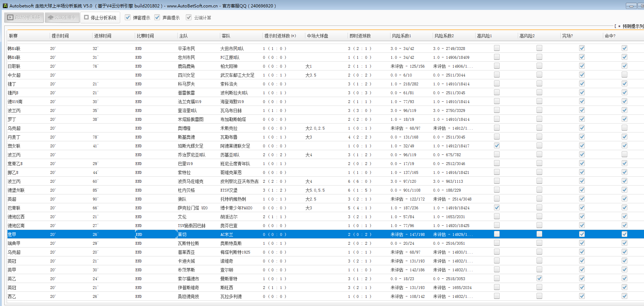The height and width of the screenshot is (306, 644).
Task: Uncheck 高风险1 for the 珀斯光辉女足 row
Action: click(x=497, y=146)
